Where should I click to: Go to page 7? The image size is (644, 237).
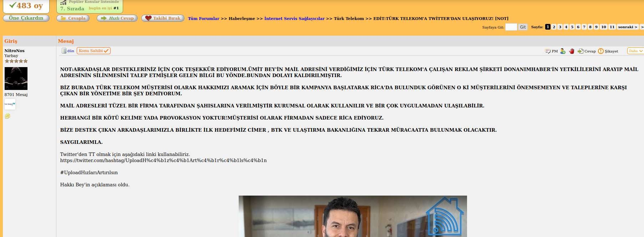click(x=584, y=27)
